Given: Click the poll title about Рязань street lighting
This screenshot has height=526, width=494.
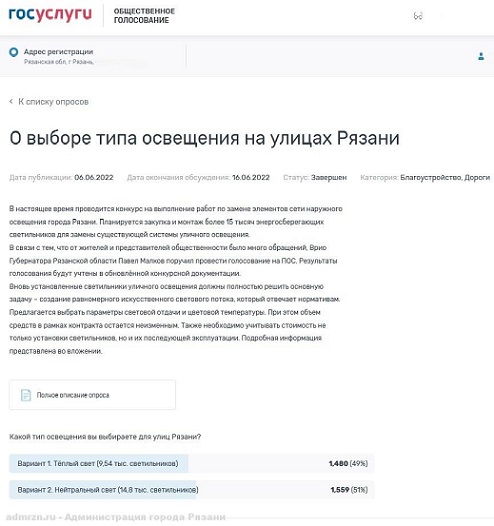Looking at the screenshot, I should 205,138.
